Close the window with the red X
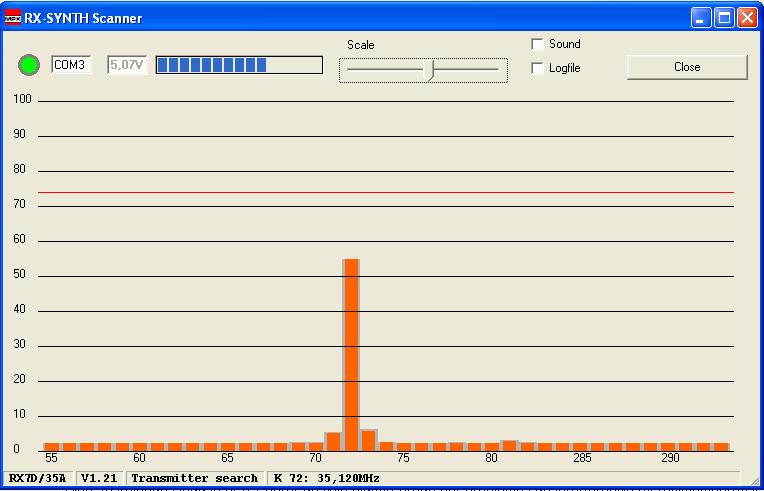Viewport: 764px width, 491px height. pyautogui.click(x=747, y=19)
